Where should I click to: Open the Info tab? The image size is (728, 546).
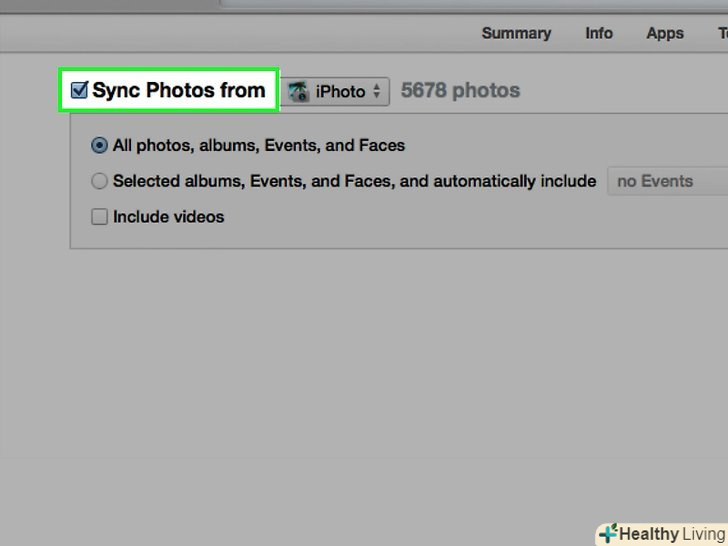599,33
